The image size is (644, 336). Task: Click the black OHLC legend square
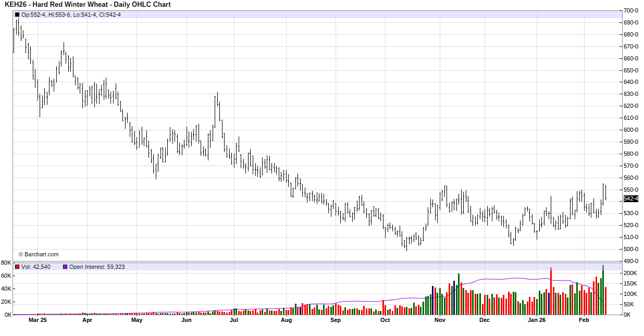click(17, 15)
